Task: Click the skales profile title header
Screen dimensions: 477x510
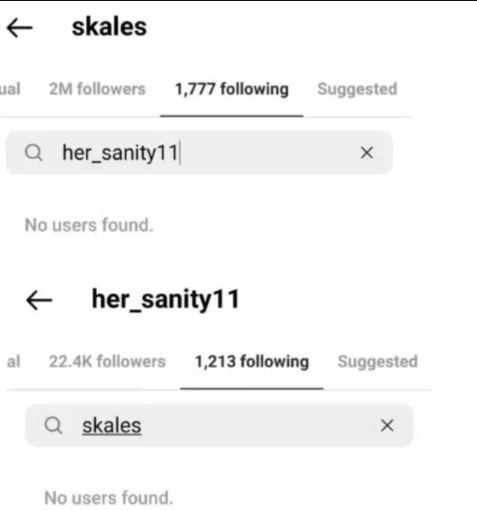Action: pyautogui.click(x=109, y=27)
